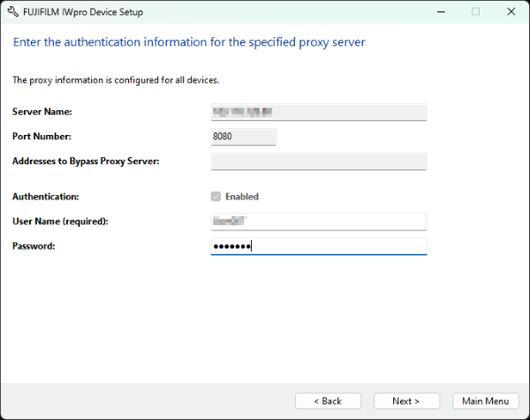The height and width of the screenshot is (420, 530).
Task: Minimize the Device Setup window
Action: (x=441, y=11)
